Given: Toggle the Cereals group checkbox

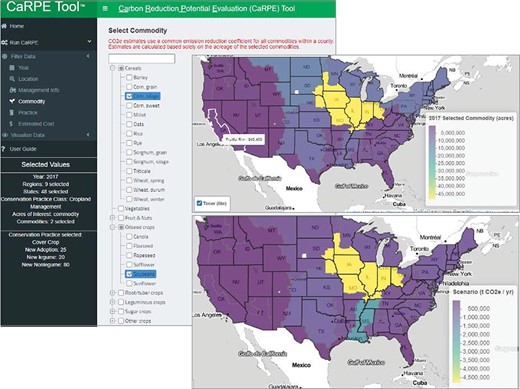Looking at the screenshot, I should click(x=121, y=68).
